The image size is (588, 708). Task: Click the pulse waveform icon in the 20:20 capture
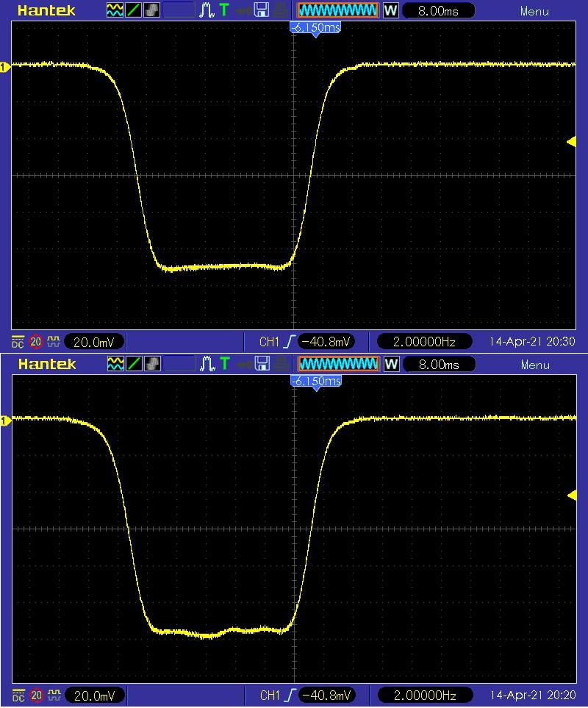[207, 363]
